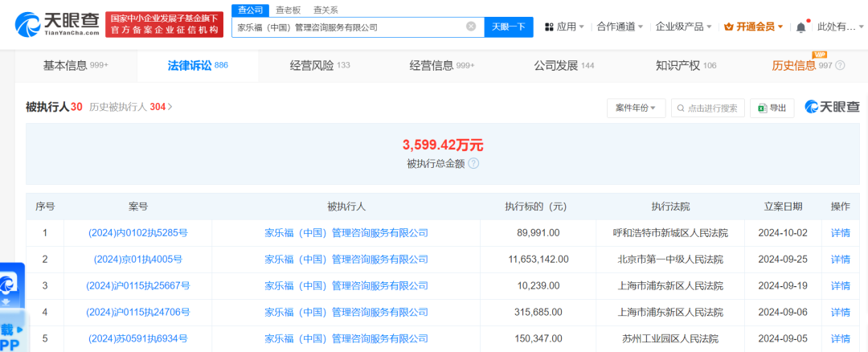
Task: Click help icon beside 历史信息 997
Action: click(840, 65)
